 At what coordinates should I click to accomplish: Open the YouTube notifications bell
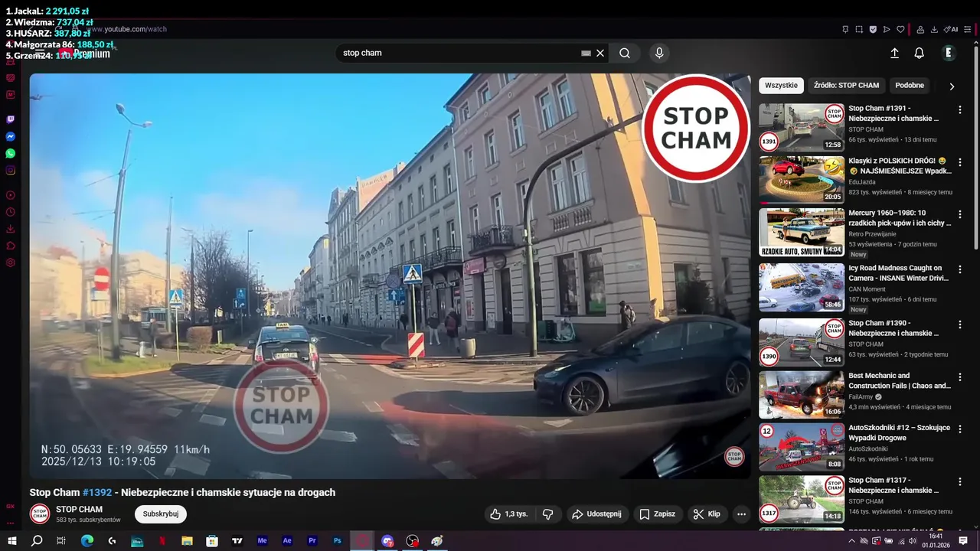pyautogui.click(x=920, y=53)
